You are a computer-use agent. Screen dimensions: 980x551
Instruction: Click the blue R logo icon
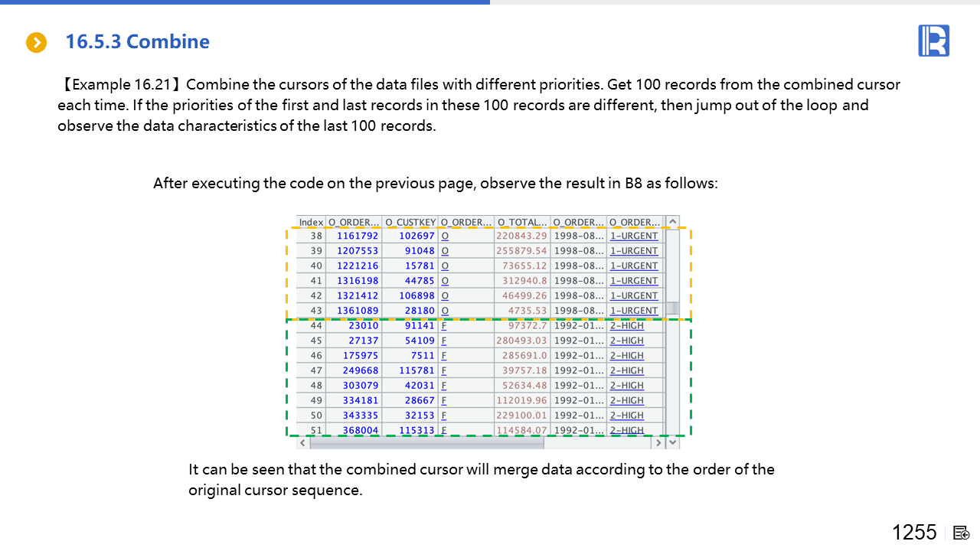pos(933,41)
